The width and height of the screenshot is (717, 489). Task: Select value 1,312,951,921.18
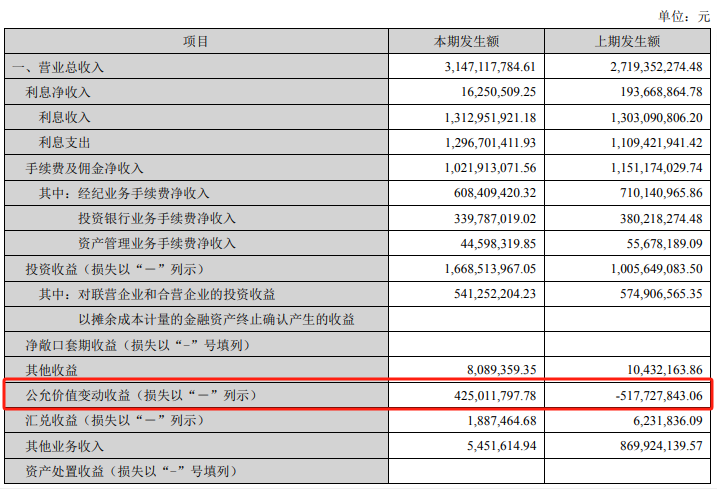click(490, 118)
